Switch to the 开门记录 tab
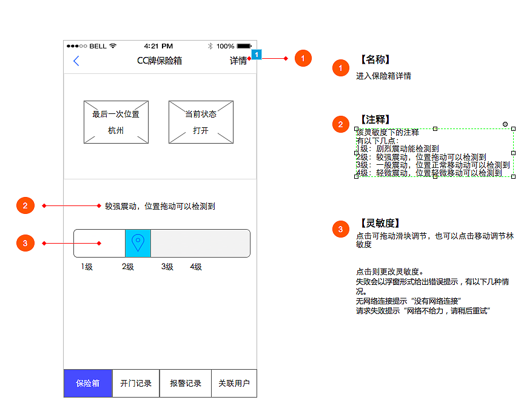521x420 pixels. tap(136, 383)
